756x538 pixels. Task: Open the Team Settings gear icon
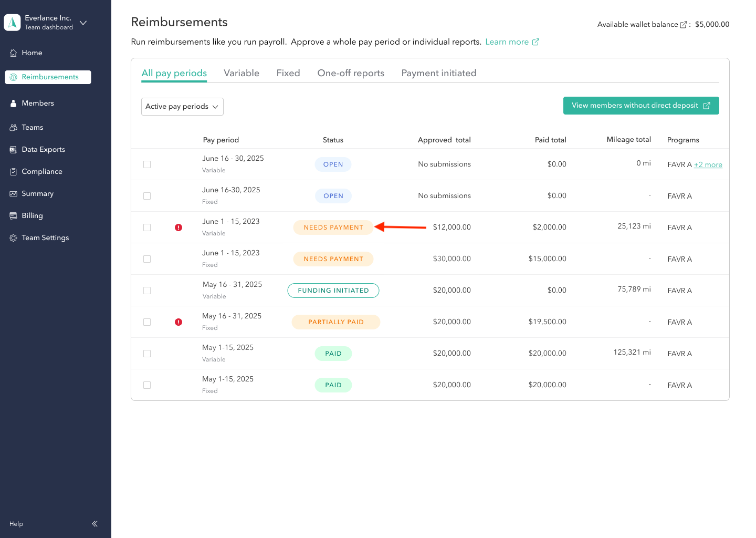tap(13, 237)
